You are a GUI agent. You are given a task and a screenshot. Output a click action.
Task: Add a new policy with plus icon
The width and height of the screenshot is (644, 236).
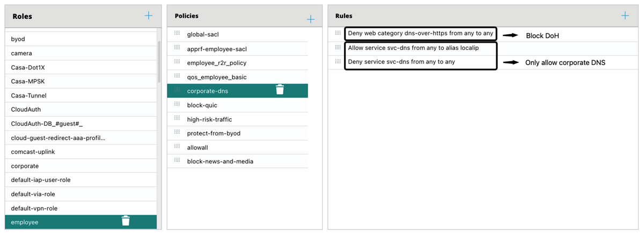(310, 19)
